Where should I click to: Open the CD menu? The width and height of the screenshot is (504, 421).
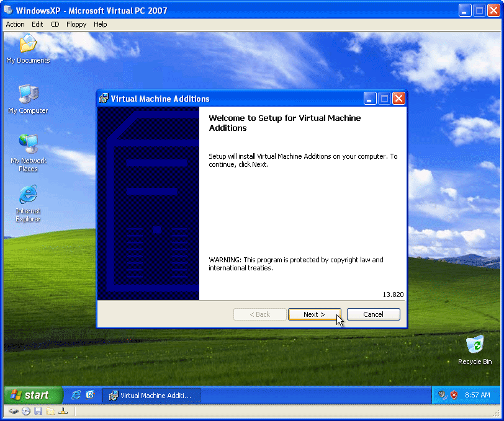pos(55,24)
